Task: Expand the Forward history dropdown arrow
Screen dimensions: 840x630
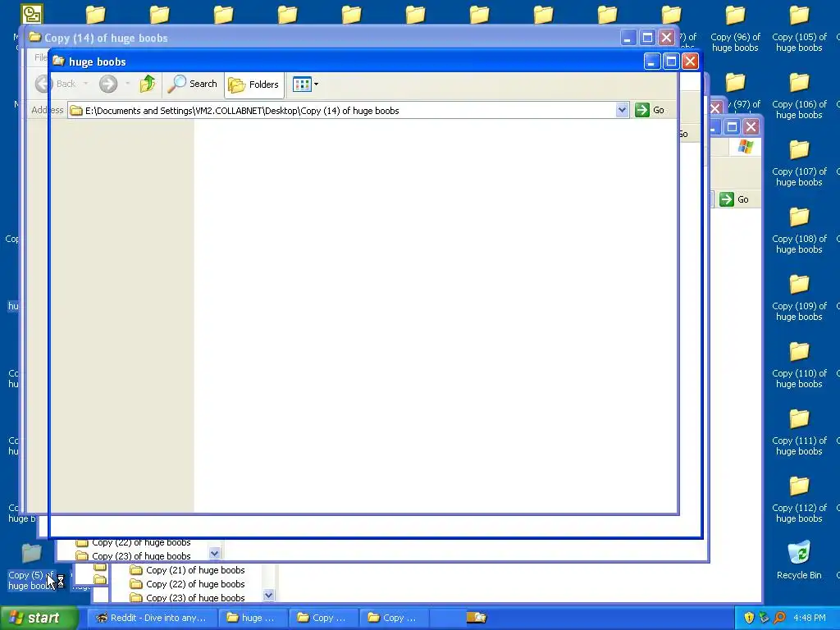Action: click(x=127, y=84)
